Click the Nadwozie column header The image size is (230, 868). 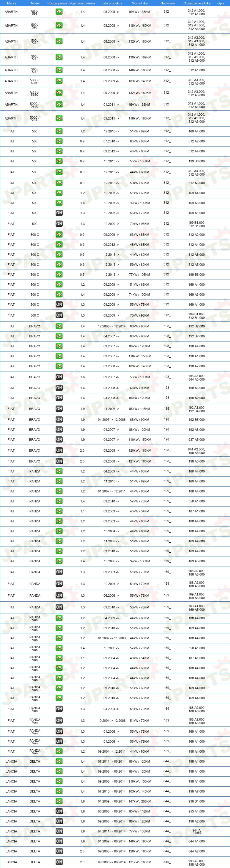tap(168, 3)
